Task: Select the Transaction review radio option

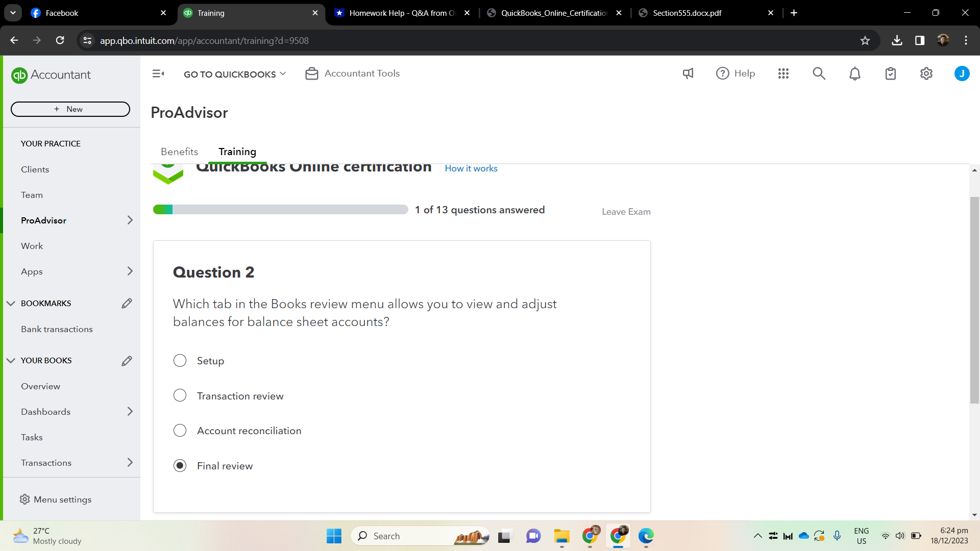Action: (x=180, y=396)
